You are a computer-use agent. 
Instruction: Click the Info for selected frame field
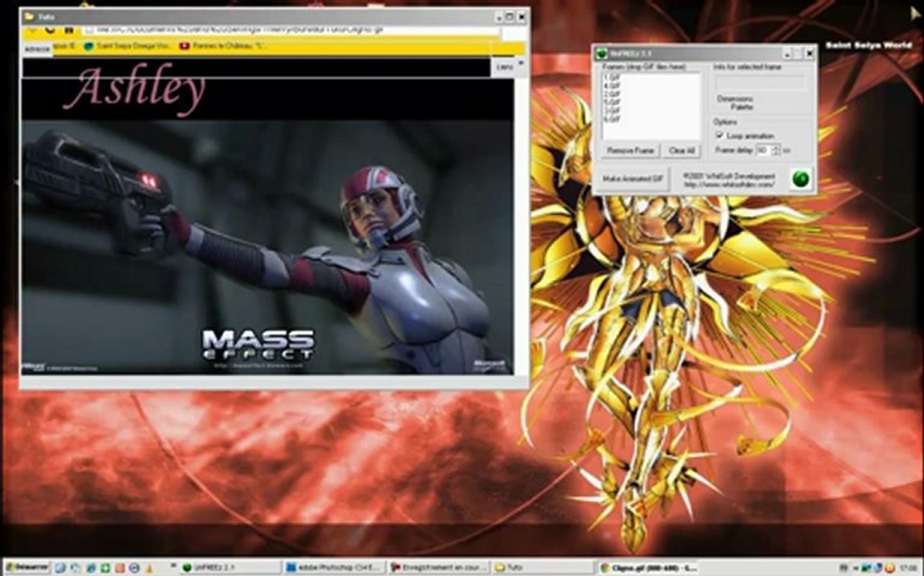(760, 82)
